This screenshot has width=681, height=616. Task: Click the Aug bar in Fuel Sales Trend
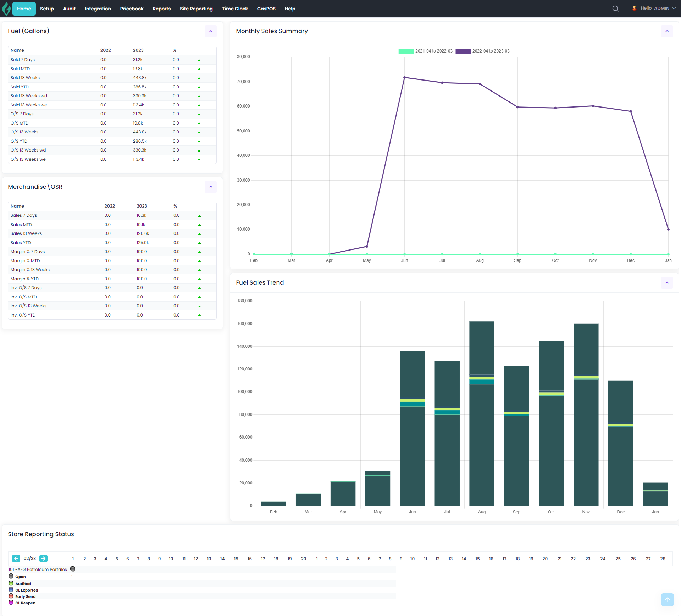(482, 413)
